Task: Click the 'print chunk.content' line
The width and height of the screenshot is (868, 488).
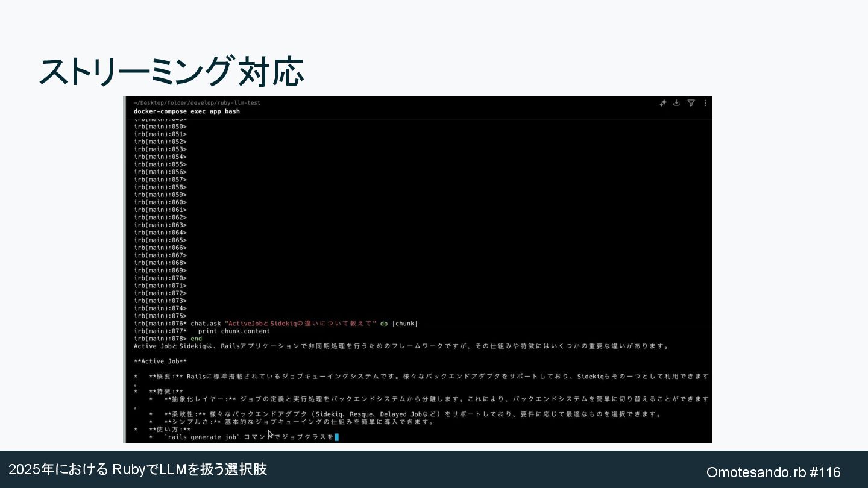Action: [x=202, y=331]
